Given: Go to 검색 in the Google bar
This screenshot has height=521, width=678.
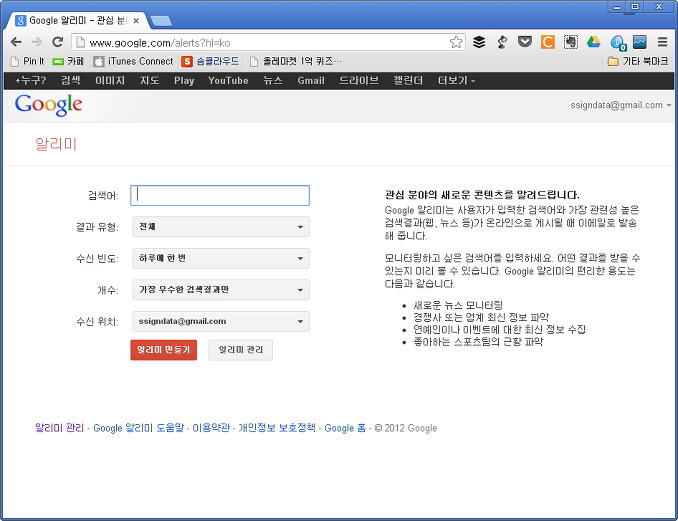Looking at the screenshot, I should 70,81.
